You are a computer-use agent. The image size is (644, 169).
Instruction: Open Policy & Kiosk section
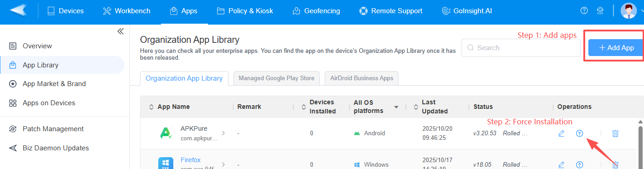tap(245, 10)
